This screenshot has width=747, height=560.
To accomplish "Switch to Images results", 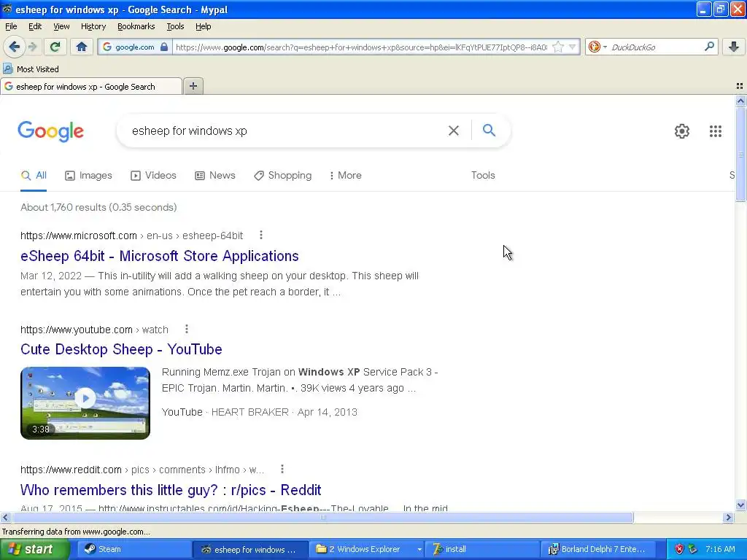I will [x=88, y=175].
